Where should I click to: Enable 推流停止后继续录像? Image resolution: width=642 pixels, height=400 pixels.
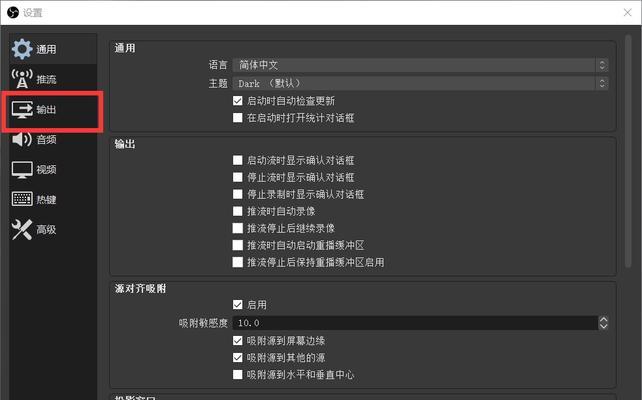[x=237, y=228]
